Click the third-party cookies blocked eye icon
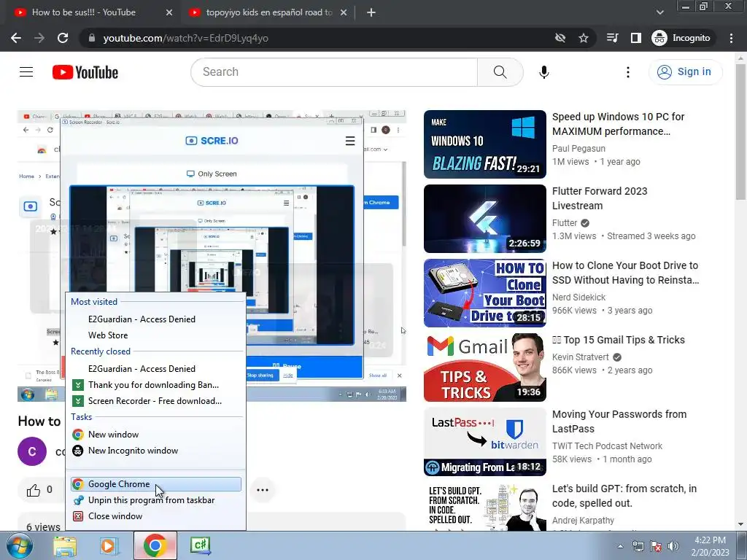Image resolution: width=747 pixels, height=560 pixels. tap(560, 38)
